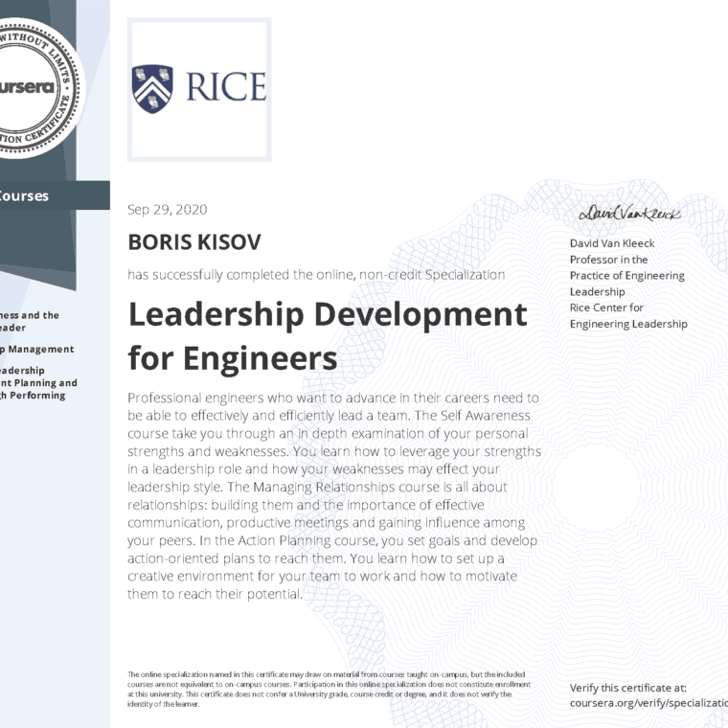This screenshot has width=728, height=728.
Task: Click the 'p Management' course entry
Action: (36, 349)
